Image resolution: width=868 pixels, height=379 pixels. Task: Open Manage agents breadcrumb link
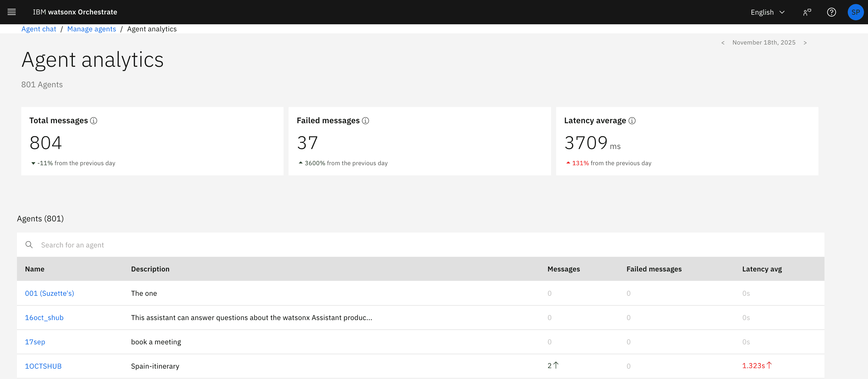click(x=91, y=29)
